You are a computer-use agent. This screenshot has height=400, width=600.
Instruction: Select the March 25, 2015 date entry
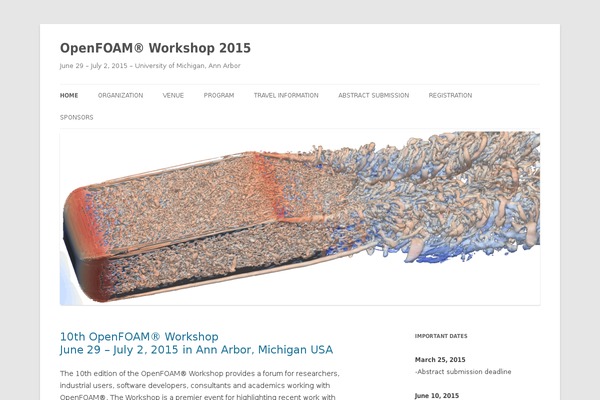pyautogui.click(x=440, y=359)
